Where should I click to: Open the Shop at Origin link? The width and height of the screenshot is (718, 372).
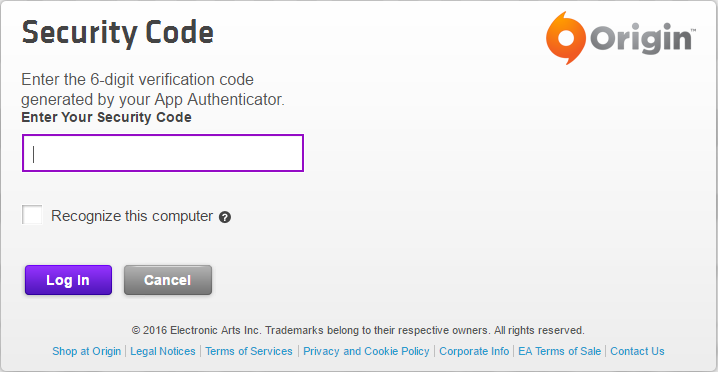pos(87,351)
